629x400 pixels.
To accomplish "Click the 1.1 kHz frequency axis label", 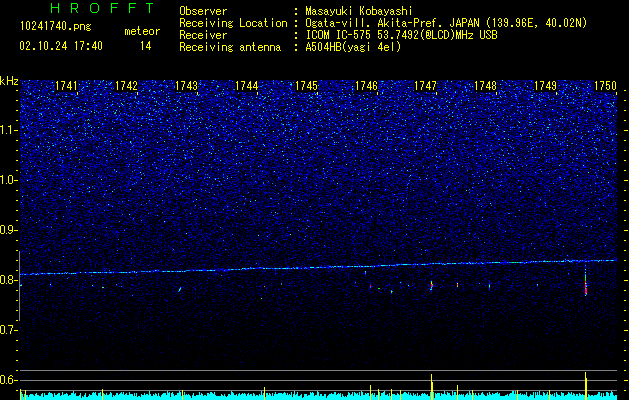I will click(x=7, y=130).
